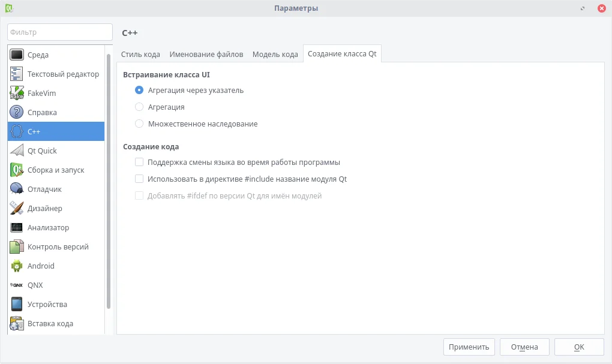Click the Дизайнер list label
612x364 pixels.
click(45, 208)
